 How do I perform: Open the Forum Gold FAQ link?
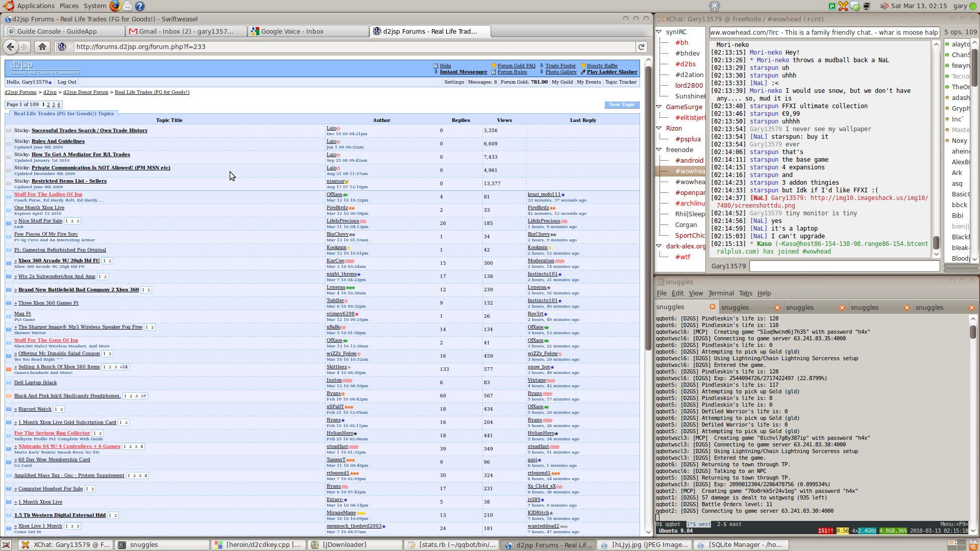[516, 66]
